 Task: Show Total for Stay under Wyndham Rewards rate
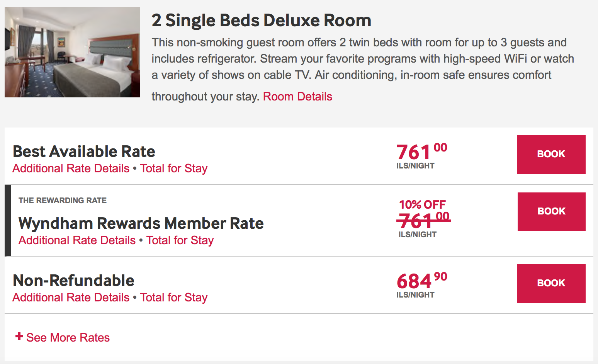coord(180,240)
